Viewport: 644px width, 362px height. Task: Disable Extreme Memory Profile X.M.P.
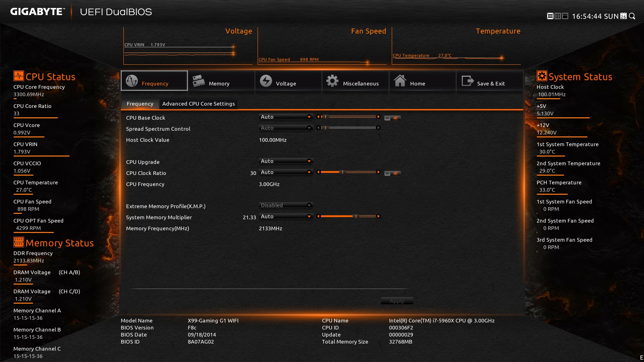[x=285, y=205]
